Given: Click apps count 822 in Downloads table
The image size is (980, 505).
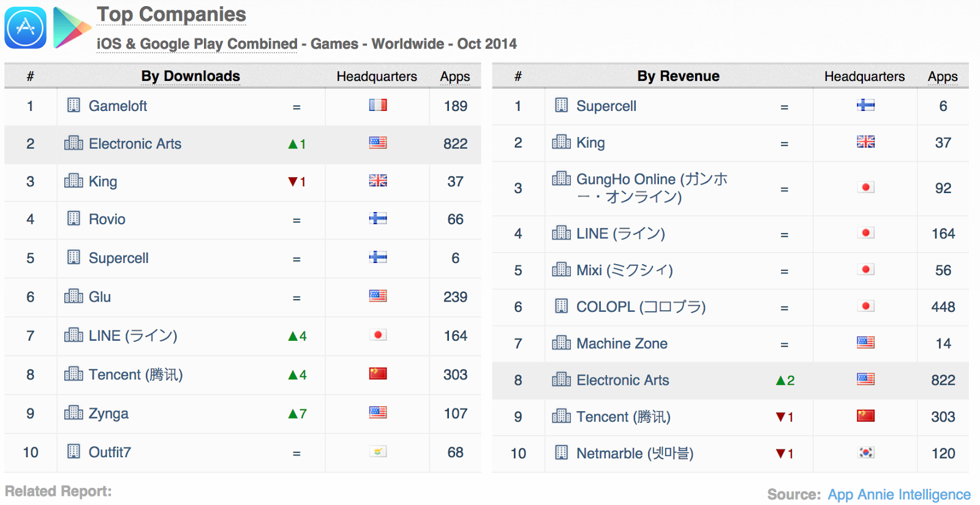Looking at the screenshot, I should (x=455, y=144).
